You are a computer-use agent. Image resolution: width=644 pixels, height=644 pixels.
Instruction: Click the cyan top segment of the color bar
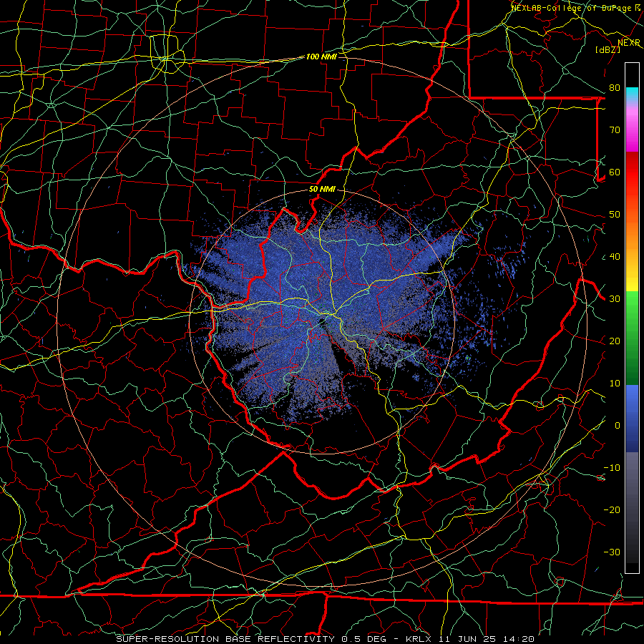(x=632, y=94)
